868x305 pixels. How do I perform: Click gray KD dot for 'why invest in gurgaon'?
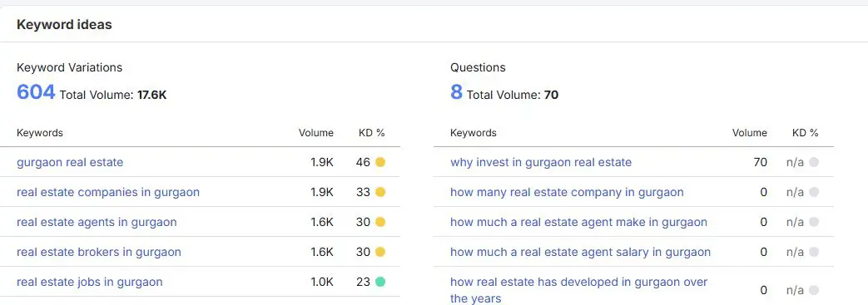[813, 162]
